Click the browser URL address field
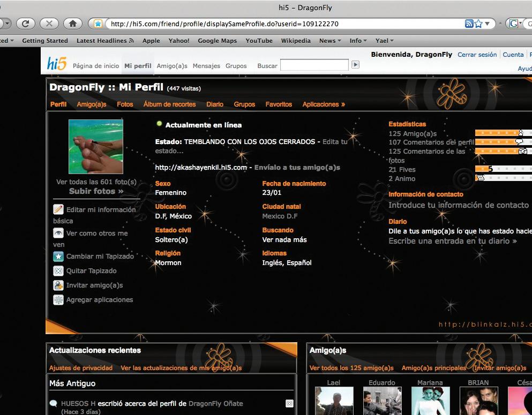 coord(285,24)
